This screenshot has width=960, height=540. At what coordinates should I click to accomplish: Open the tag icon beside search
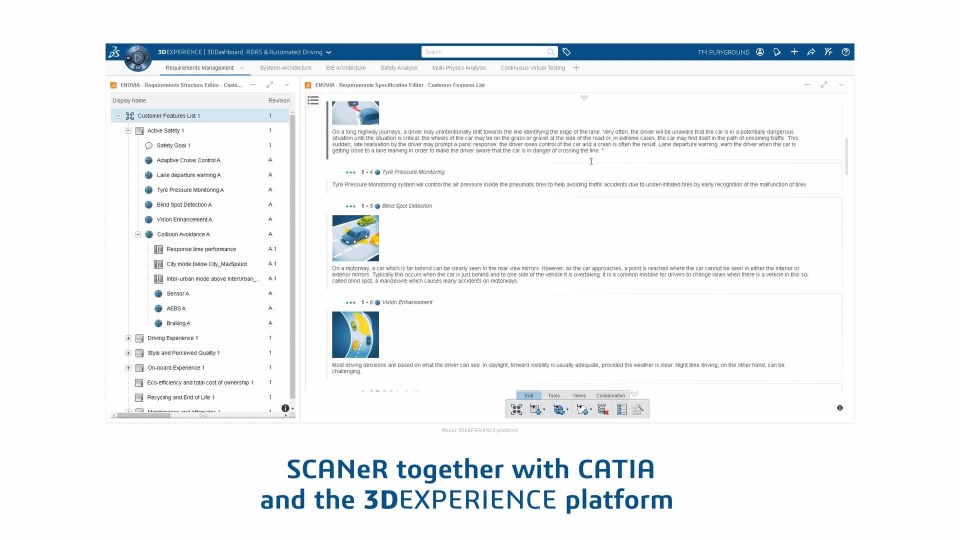point(567,52)
